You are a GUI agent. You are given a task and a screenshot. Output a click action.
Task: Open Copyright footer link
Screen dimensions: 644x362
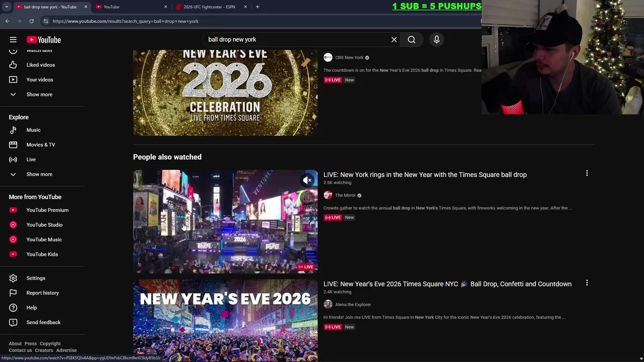click(50, 344)
